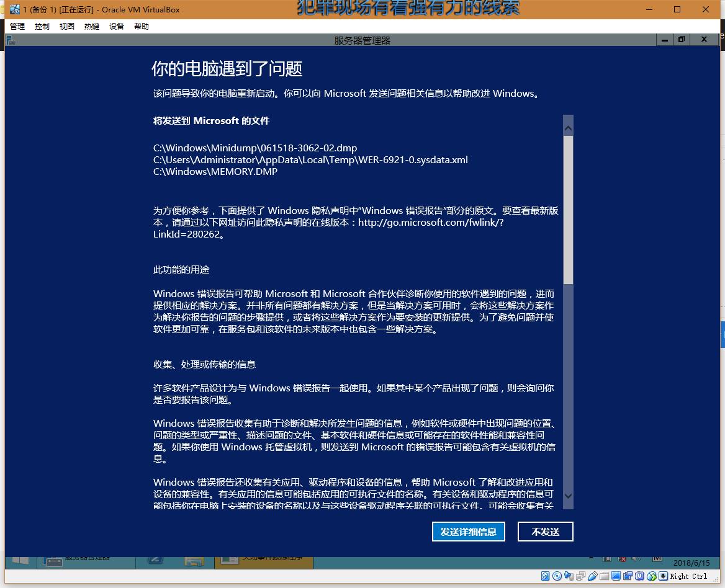The width and height of the screenshot is (725, 588).
Task: Click the shared folders indicator icon
Action: click(x=605, y=576)
